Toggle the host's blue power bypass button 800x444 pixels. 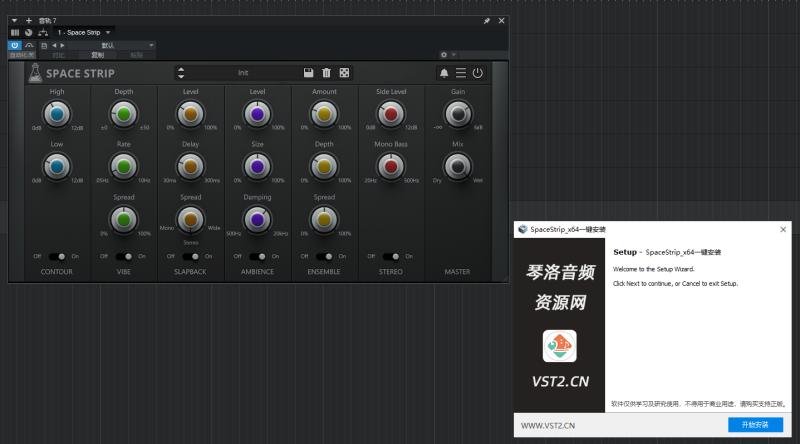[14, 45]
